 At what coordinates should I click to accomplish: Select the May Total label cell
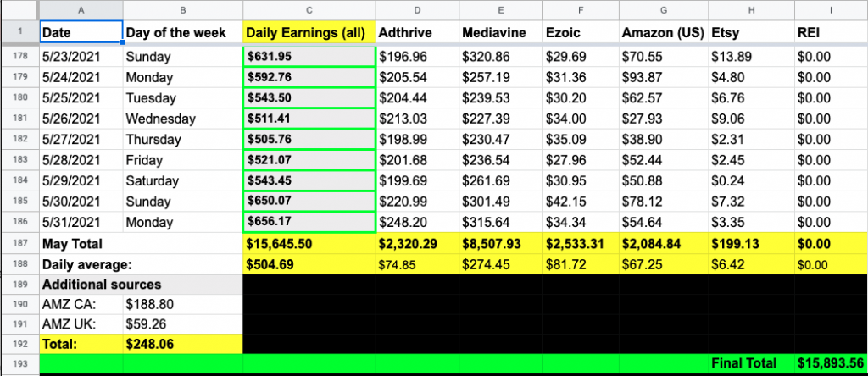pyautogui.click(x=81, y=242)
